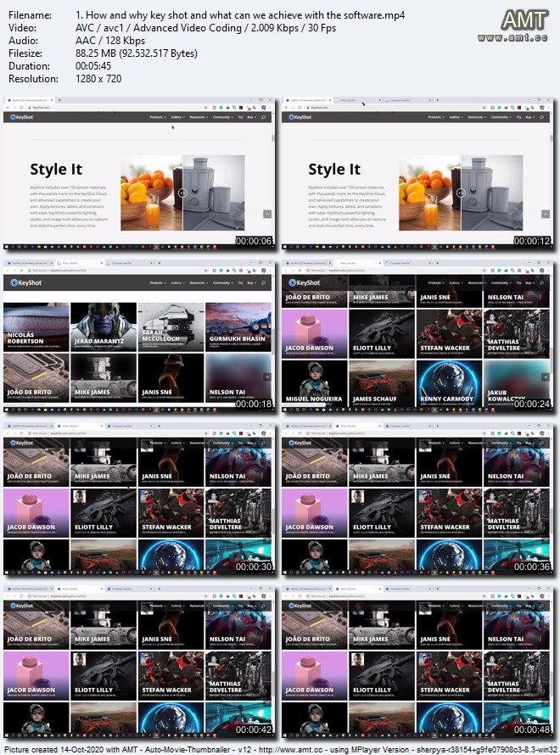The image size is (560, 755).
Task: Open Nelson Tai tile in the 00:00:18 frame
Action: click(x=238, y=377)
